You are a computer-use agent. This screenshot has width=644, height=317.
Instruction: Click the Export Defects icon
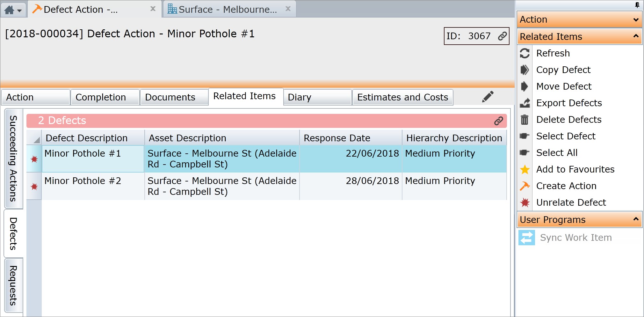tap(525, 103)
